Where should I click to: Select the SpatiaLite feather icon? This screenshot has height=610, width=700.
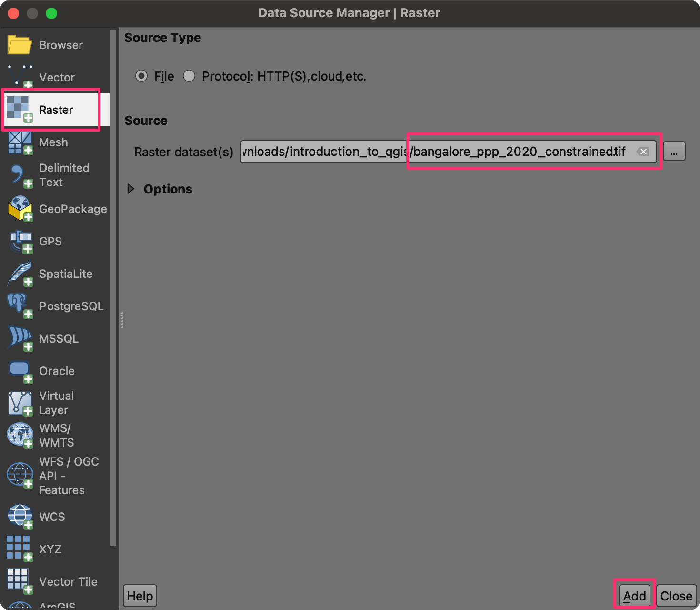20,274
